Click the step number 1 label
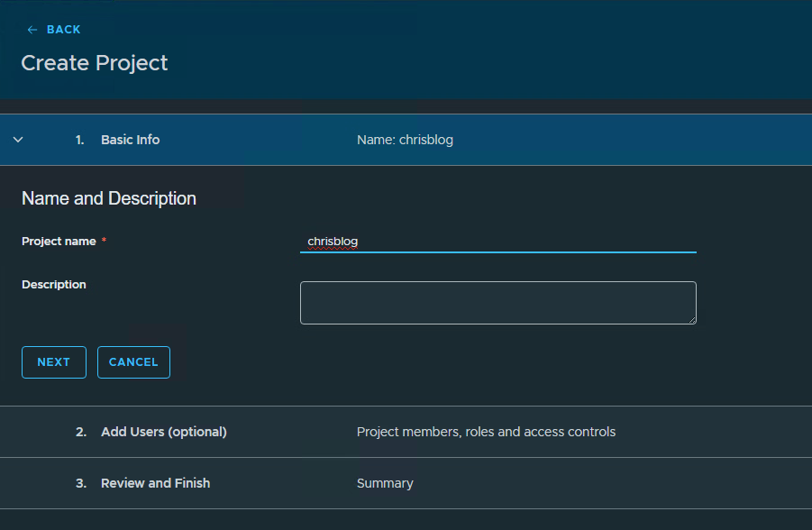This screenshot has height=530, width=812. [79, 140]
